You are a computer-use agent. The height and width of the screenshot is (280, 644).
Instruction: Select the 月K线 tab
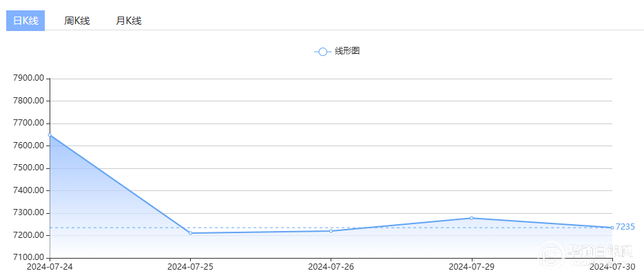pos(128,21)
